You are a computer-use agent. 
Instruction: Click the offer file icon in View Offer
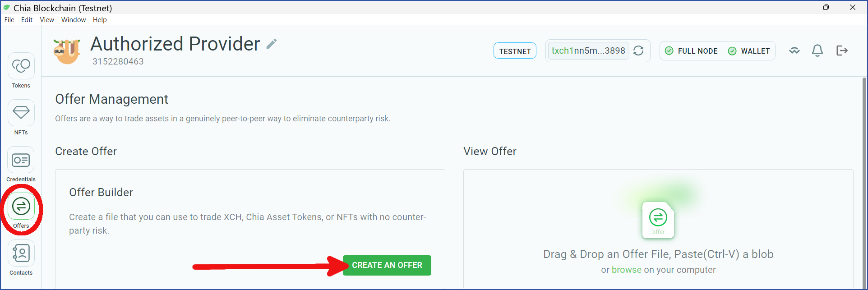click(658, 220)
